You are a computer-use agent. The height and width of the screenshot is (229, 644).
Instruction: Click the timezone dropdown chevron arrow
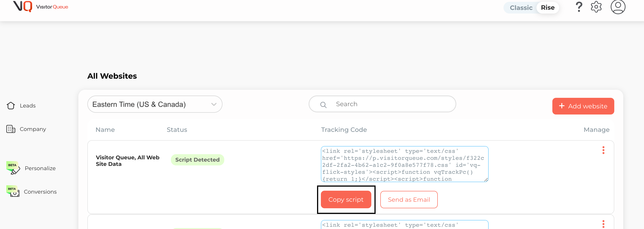click(214, 104)
